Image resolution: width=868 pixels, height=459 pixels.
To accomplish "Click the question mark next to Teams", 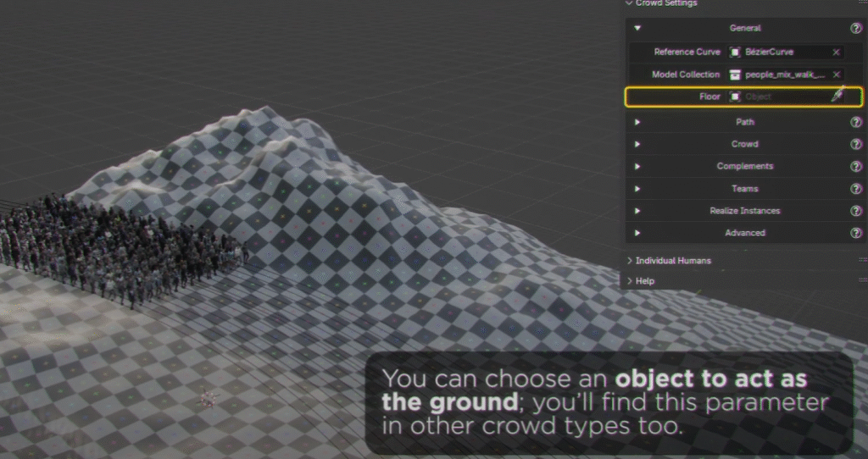I will 855,189.
